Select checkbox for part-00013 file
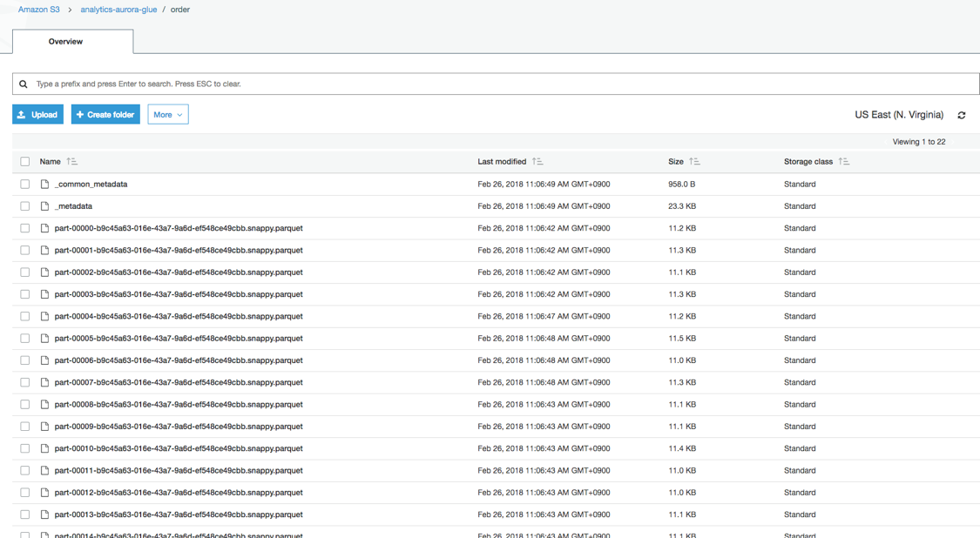Screen dimensions: 980x538 tap(25, 514)
